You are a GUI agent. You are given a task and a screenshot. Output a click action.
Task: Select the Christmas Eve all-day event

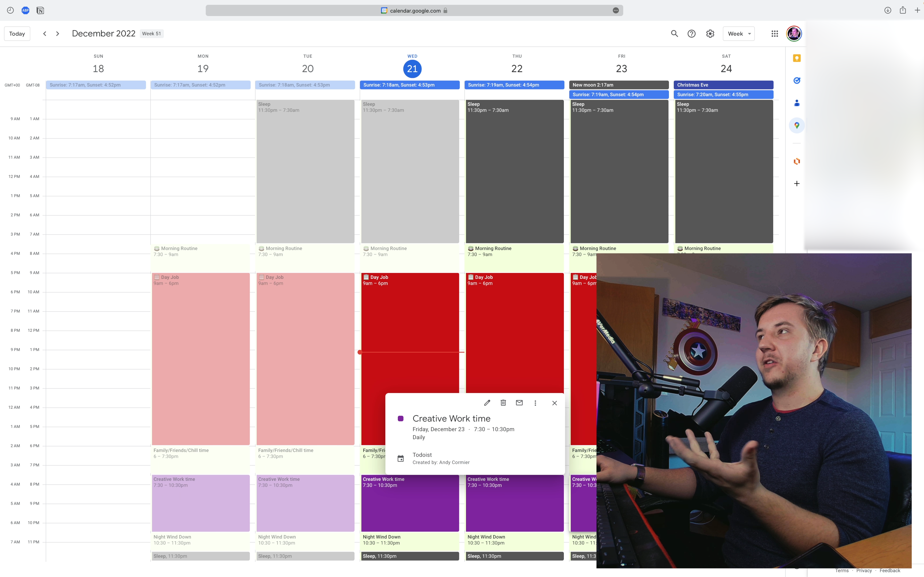[723, 85]
